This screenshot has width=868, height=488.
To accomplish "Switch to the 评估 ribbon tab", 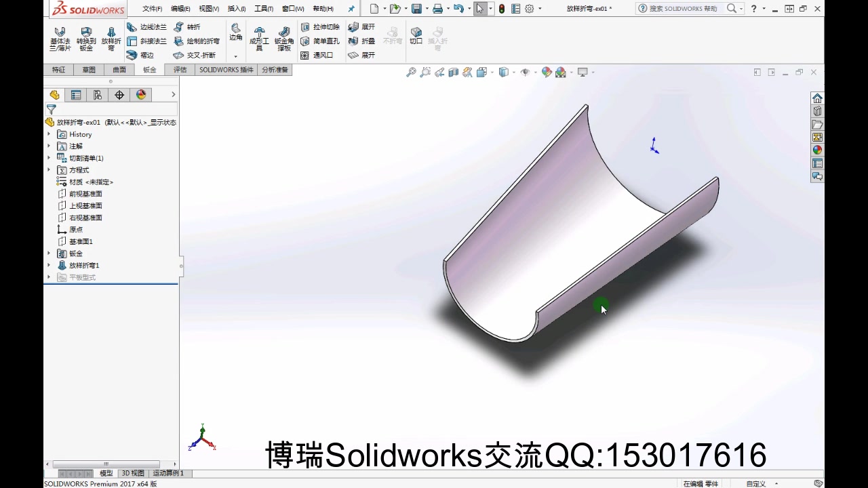I will pos(180,70).
